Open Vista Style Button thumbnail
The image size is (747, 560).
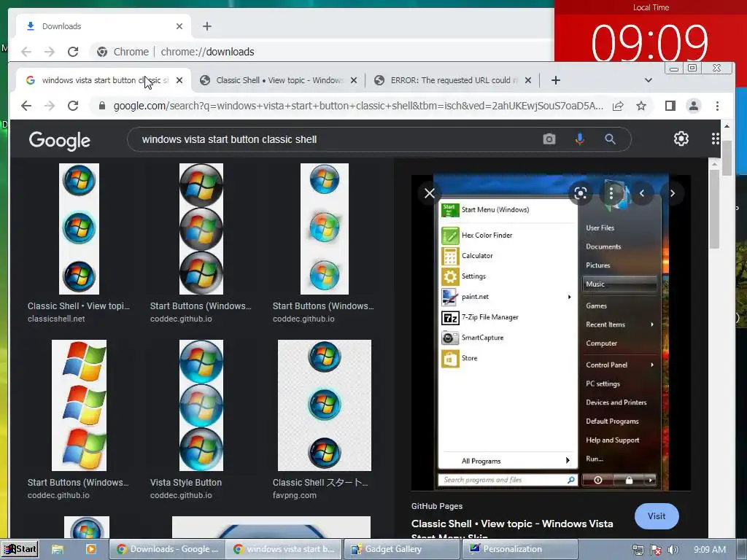pyautogui.click(x=201, y=405)
